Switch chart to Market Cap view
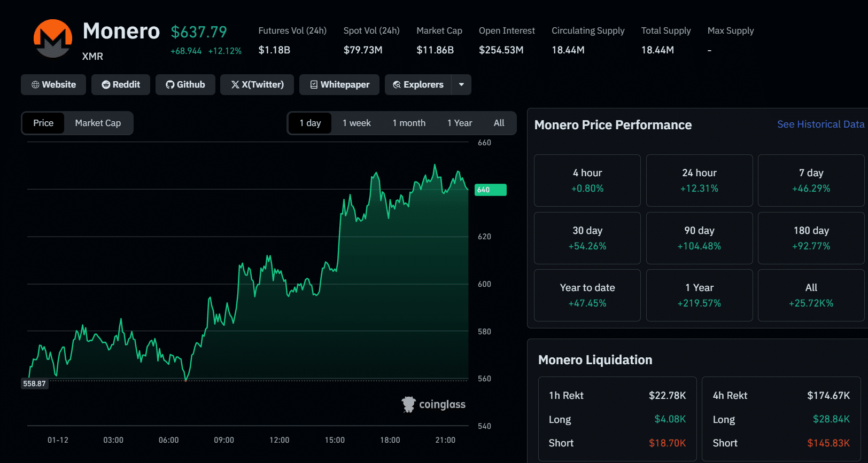 point(98,123)
